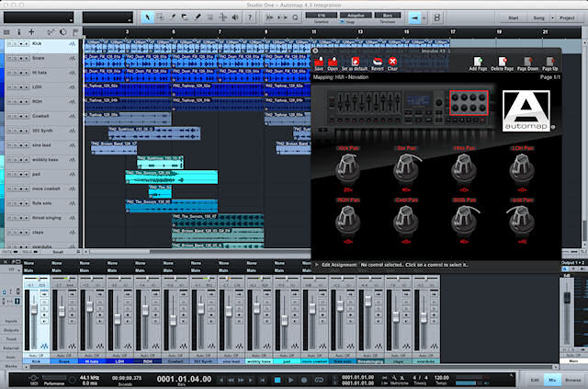This screenshot has width=588, height=389.
Task: Open Kick channel Main output dropdown
Action: pyautogui.click(x=37, y=270)
